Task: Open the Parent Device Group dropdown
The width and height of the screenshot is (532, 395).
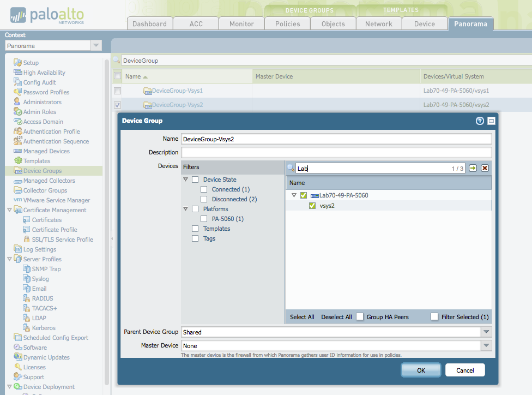Action: tap(485, 332)
